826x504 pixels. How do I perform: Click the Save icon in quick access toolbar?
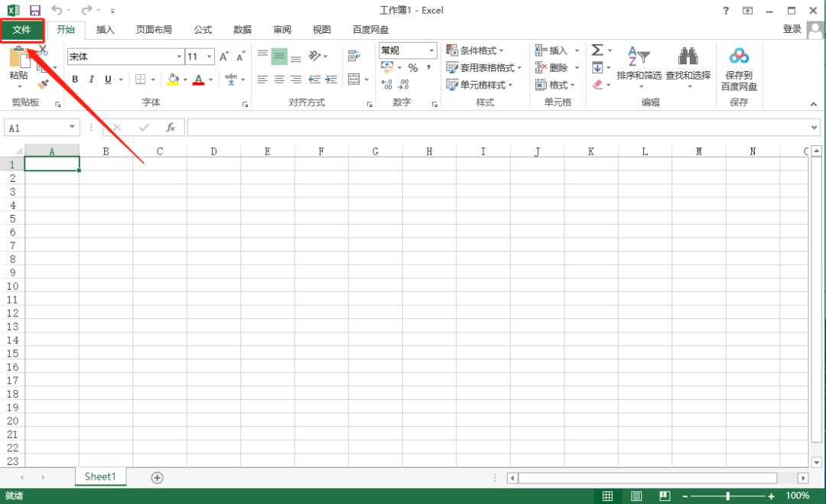pos(34,10)
